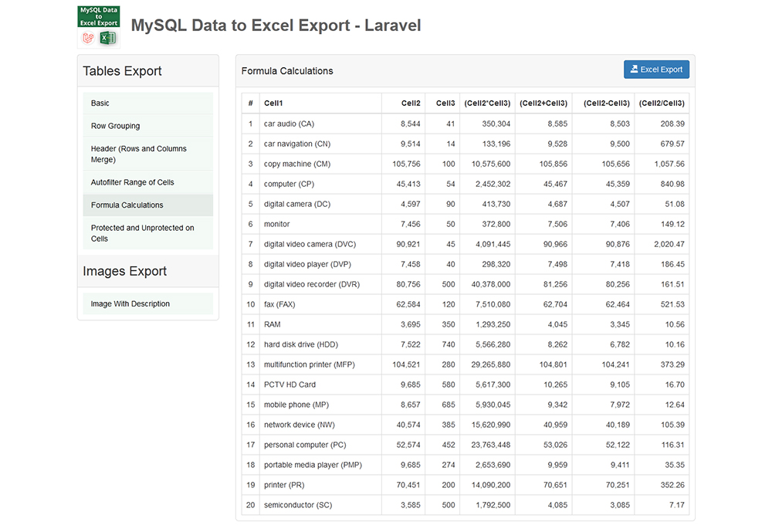Click the Cell1 column header
Image resolution: width=772 pixels, height=532 pixels.
272,103
